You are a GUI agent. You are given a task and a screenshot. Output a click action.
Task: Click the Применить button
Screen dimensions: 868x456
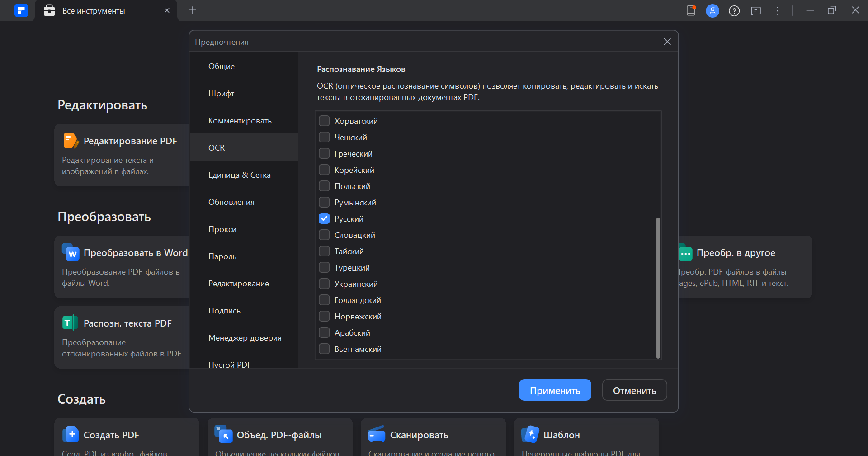click(x=555, y=390)
